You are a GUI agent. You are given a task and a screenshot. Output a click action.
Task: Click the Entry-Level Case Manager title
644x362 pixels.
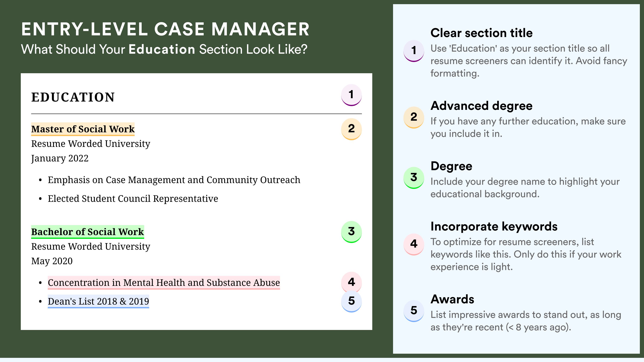(x=165, y=29)
